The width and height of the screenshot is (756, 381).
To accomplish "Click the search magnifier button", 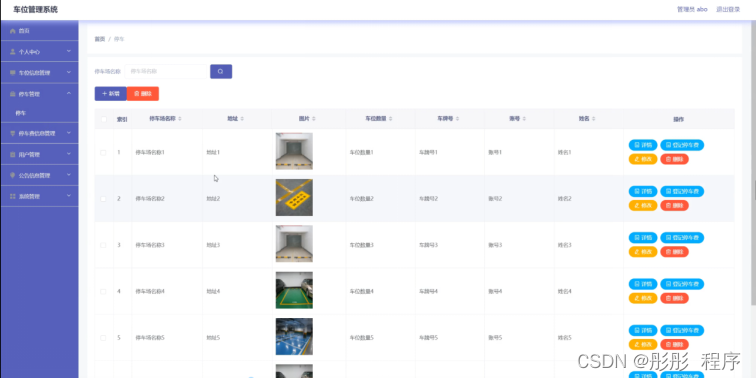I will pos(221,71).
